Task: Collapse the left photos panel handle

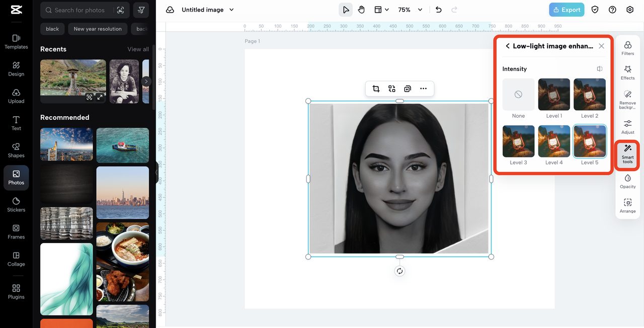Action: (156, 173)
